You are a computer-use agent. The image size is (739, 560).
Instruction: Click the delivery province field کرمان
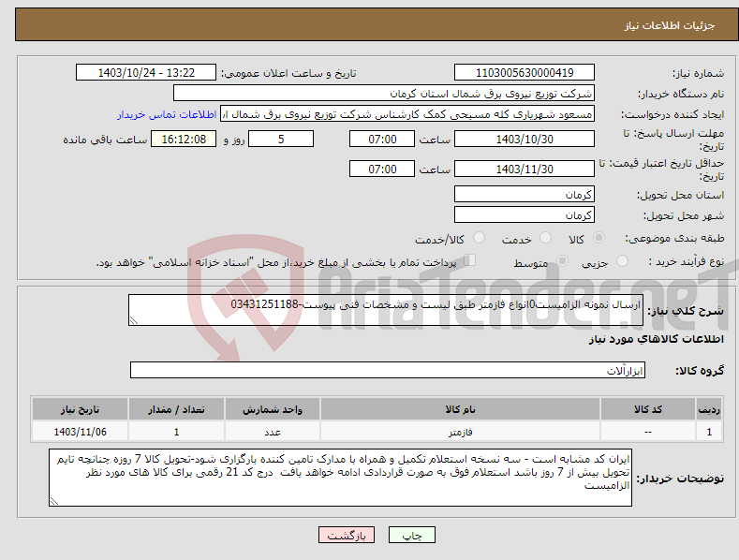point(525,194)
